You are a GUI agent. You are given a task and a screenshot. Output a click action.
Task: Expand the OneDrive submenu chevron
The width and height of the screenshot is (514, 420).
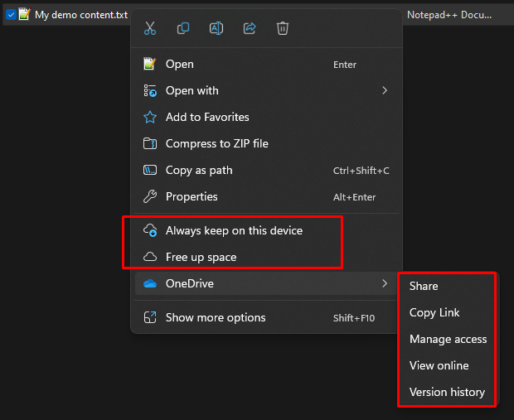pos(385,283)
